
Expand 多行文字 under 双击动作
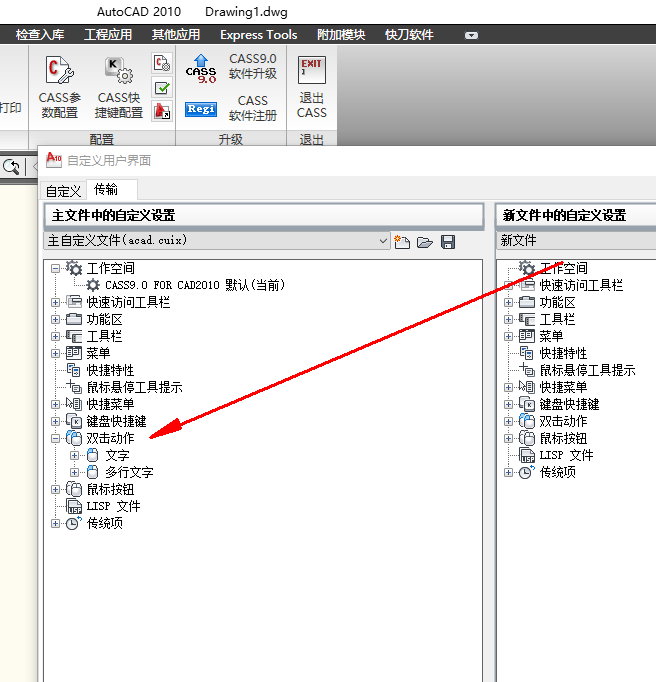74,472
